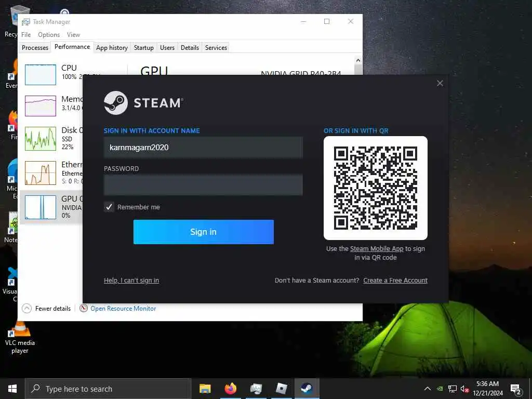
Task: Open the Create a Free Account link
Action: coord(395,280)
